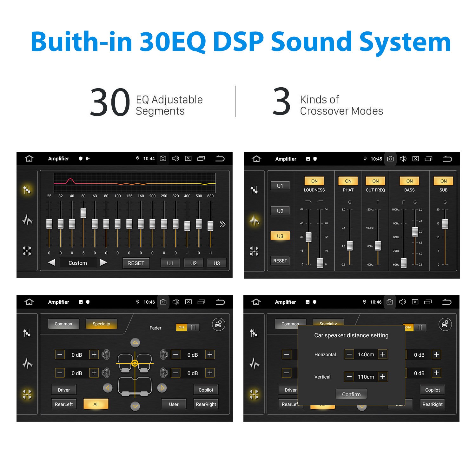Select U1 tab on the crossover screen

coord(280,186)
